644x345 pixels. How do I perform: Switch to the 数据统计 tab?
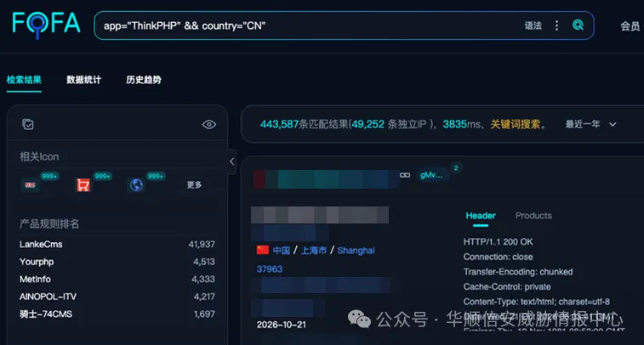[x=83, y=80]
